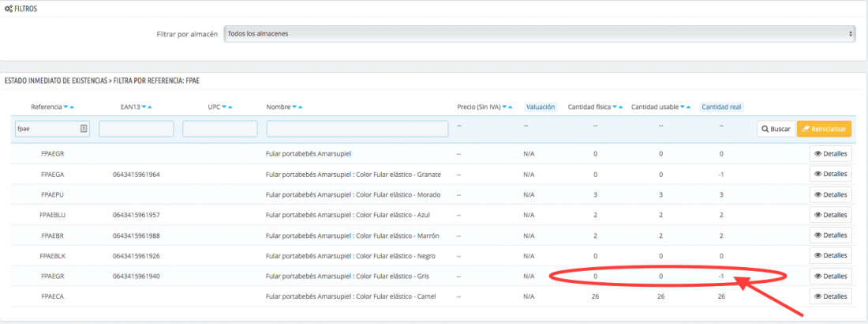The image size is (868, 324).
Task: Click the Buscar search button
Action: (x=776, y=129)
